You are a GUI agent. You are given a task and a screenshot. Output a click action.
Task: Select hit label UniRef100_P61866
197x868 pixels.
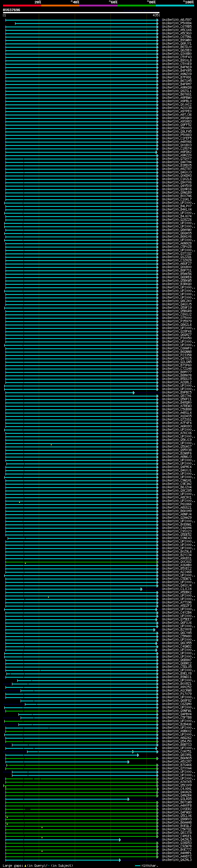coord(176,504)
